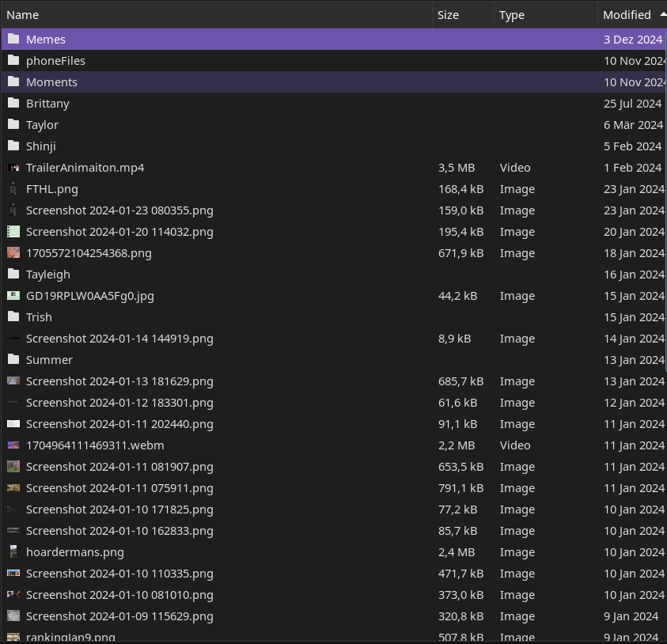Click the thumbnail of Screenshot 2024-01-20 114032.png
This screenshot has width=667, height=644.
13,231
